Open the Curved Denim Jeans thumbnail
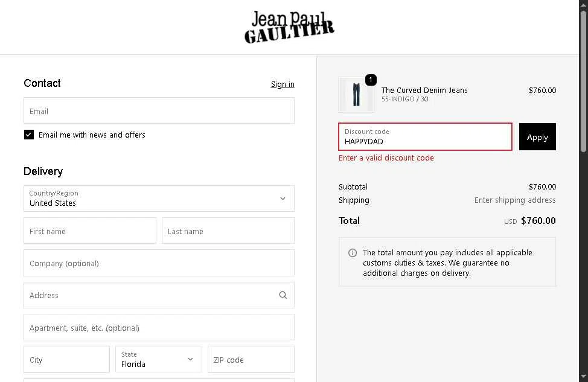Screen dimensions: 588x382 tap(356, 95)
